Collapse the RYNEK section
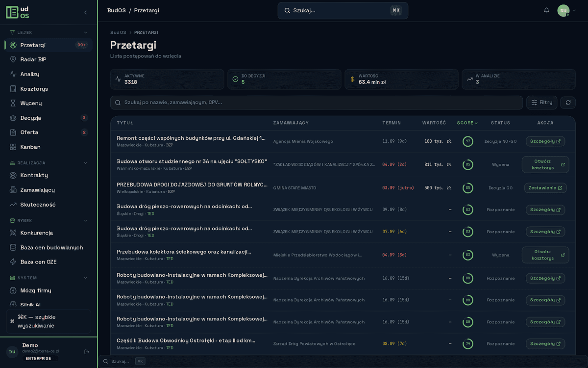The image size is (588, 368). pos(86,220)
